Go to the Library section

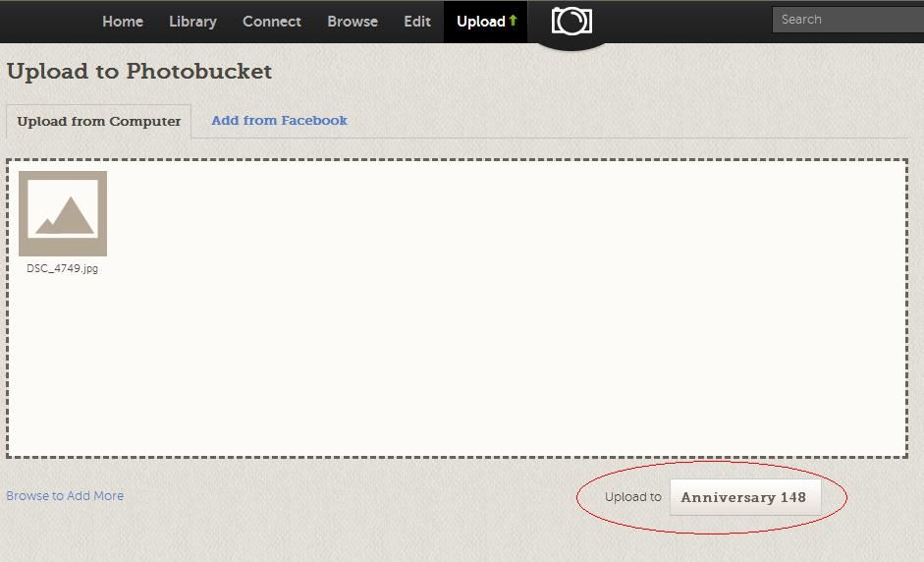coord(192,22)
